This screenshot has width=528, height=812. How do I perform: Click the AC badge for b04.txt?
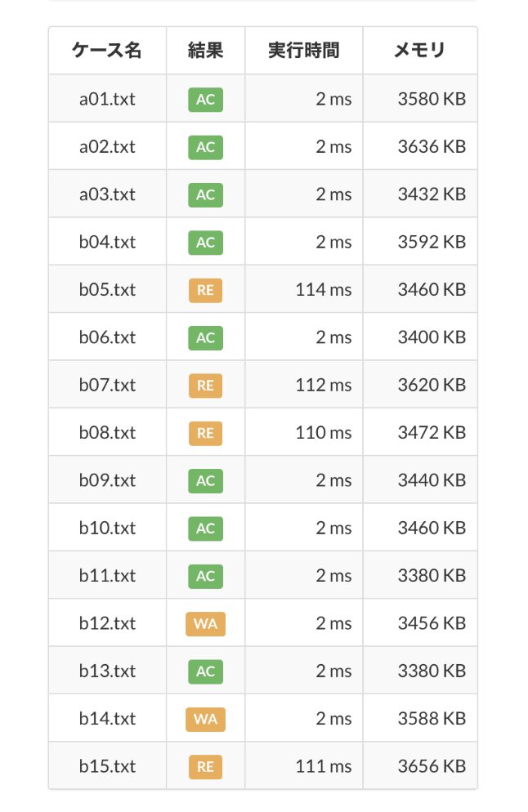[x=206, y=243]
